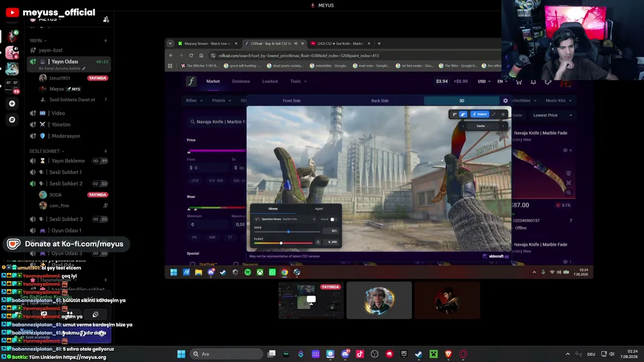The height and width of the screenshot is (362, 644).
Task: Open the good will hunting bookmark
Action: (x=243, y=66)
